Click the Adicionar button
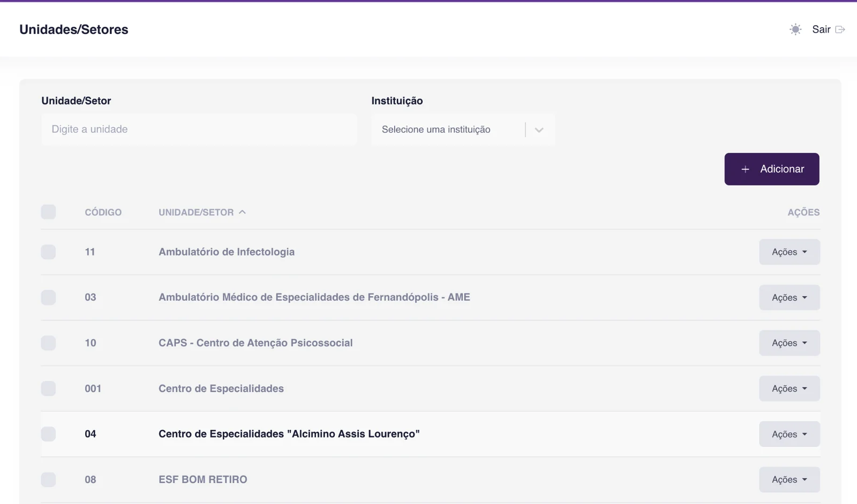Screen dimensions: 857x504 [x=772, y=169]
